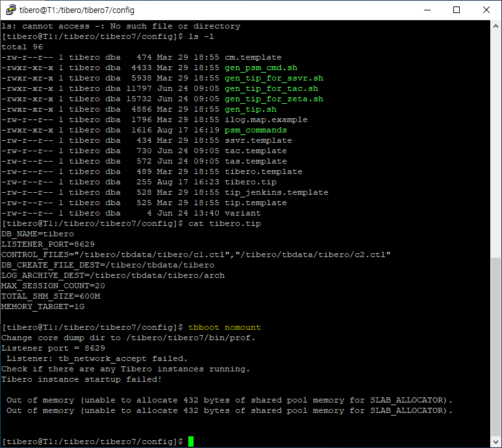Click the ssvr.template file name
Screen dimensions: 502x448
point(258,140)
